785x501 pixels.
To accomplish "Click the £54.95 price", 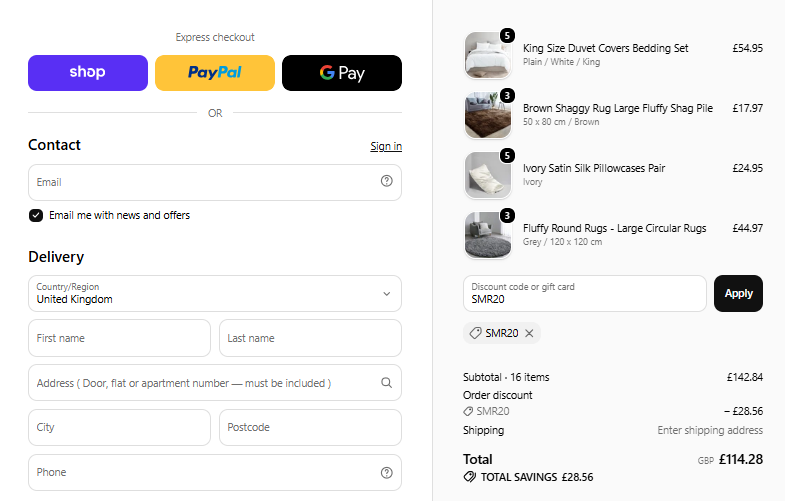I will (x=747, y=49).
